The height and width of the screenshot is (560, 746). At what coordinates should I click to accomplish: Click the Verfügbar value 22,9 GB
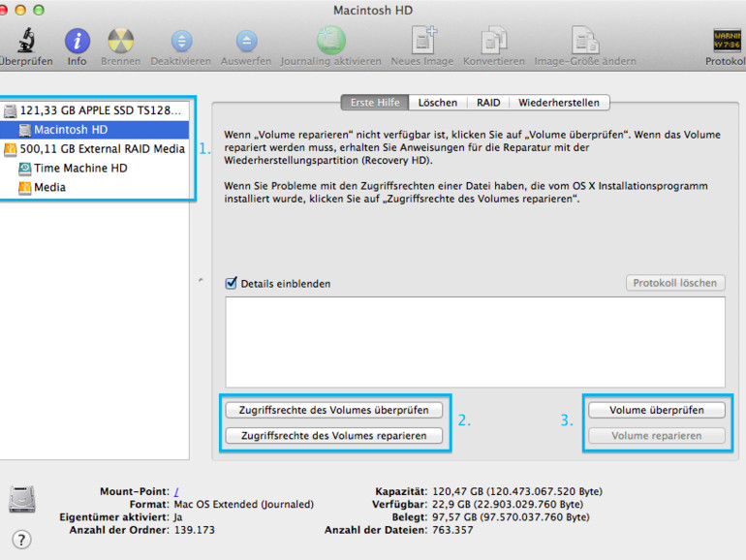click(508, 505)
